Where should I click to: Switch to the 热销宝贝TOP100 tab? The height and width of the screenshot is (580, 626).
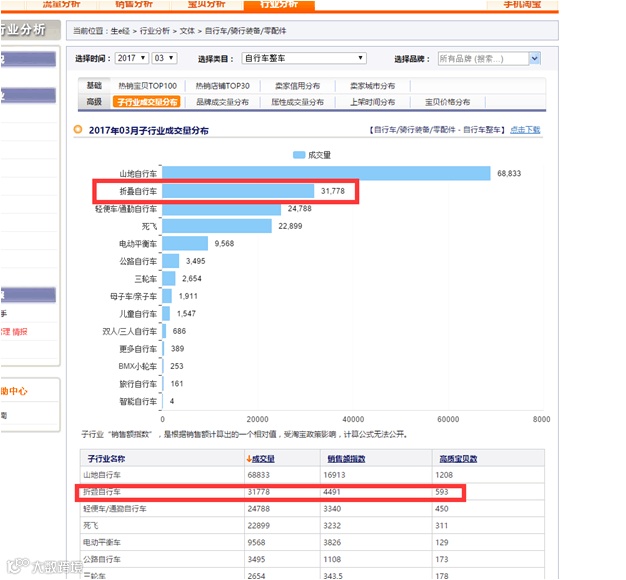147,86
